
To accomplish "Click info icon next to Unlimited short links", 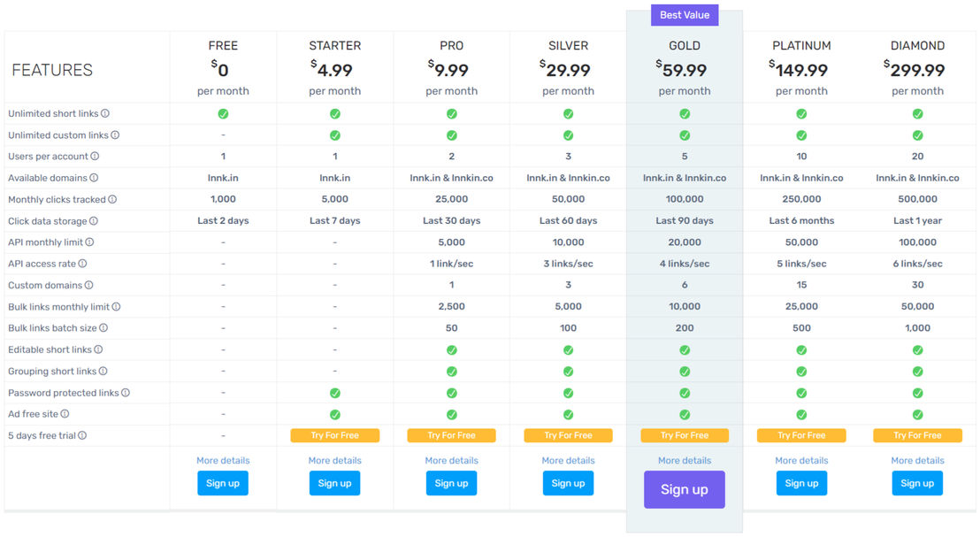I will point(105,113).
